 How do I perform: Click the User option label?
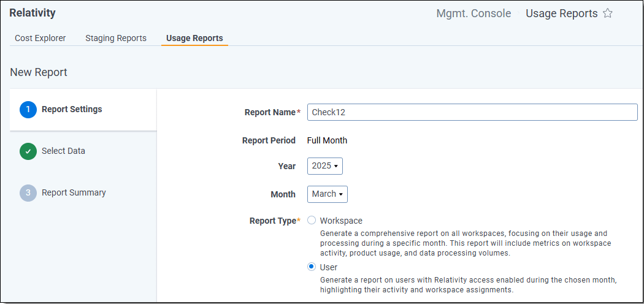click(329, 267)
